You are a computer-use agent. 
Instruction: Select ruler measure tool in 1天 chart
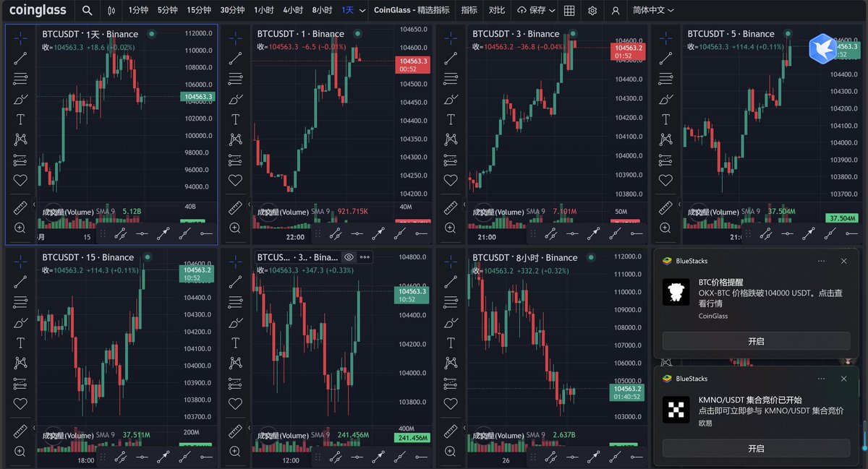(x=20, y=207)
